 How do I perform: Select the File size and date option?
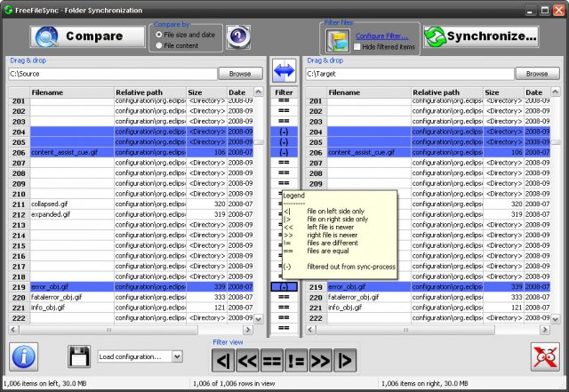(x=185, y=35)
